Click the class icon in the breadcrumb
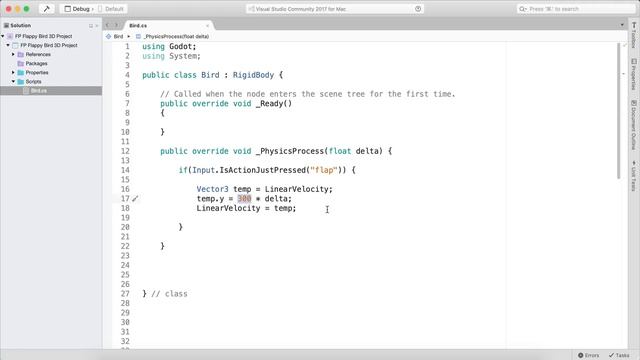The image size is (640, 360). tap(108, 36)
